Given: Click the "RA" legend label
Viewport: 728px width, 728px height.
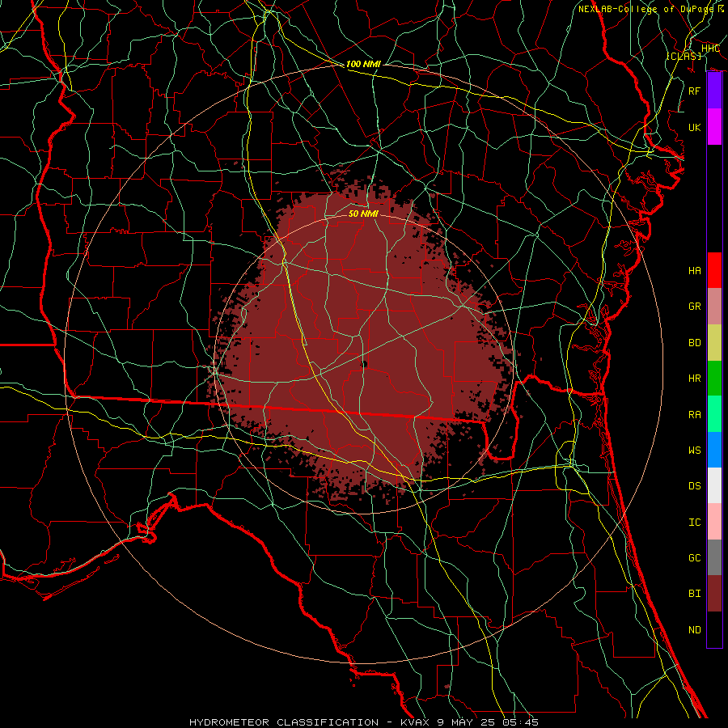Looking at the screenshot, I should click(695, 415).
